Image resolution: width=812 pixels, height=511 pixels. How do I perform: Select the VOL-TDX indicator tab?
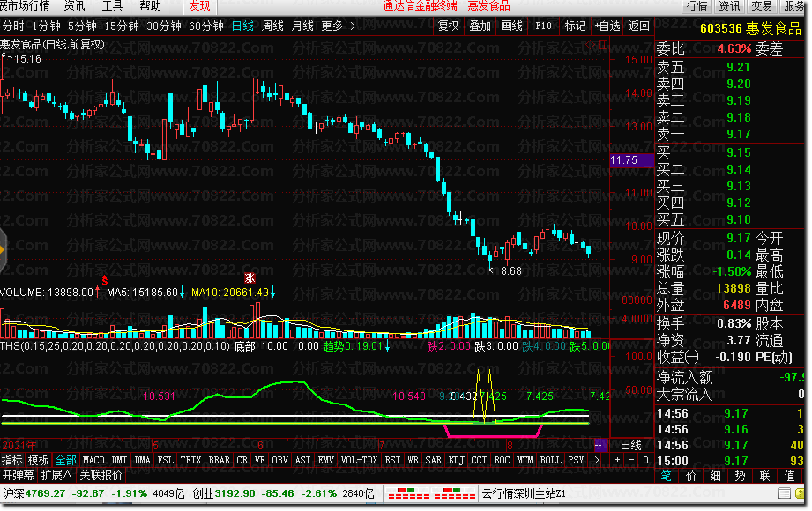coord(359,460)
